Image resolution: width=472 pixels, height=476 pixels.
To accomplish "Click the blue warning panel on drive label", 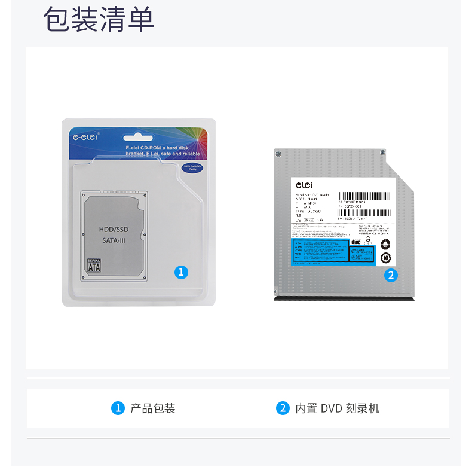I will pyautogui.click(x=333, y=252).
